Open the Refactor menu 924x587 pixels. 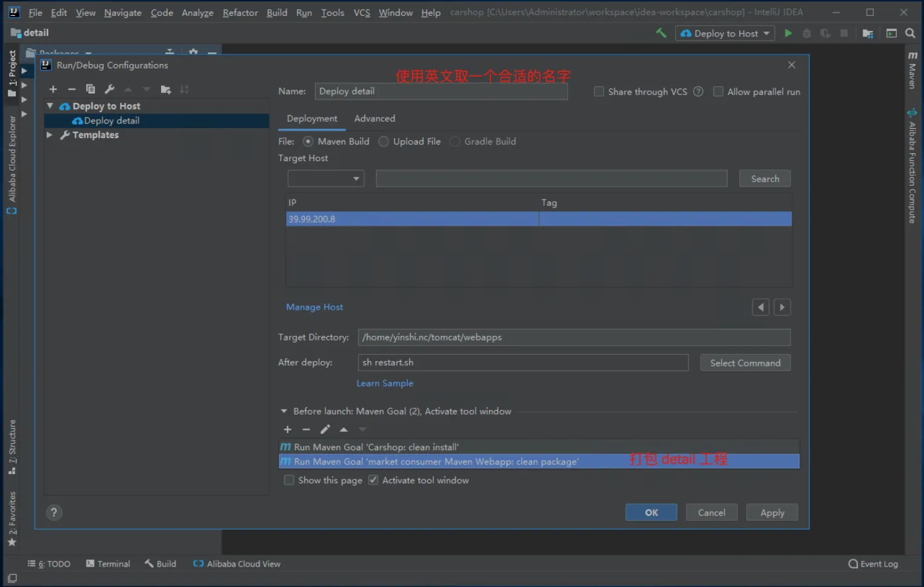coord(240,13)
